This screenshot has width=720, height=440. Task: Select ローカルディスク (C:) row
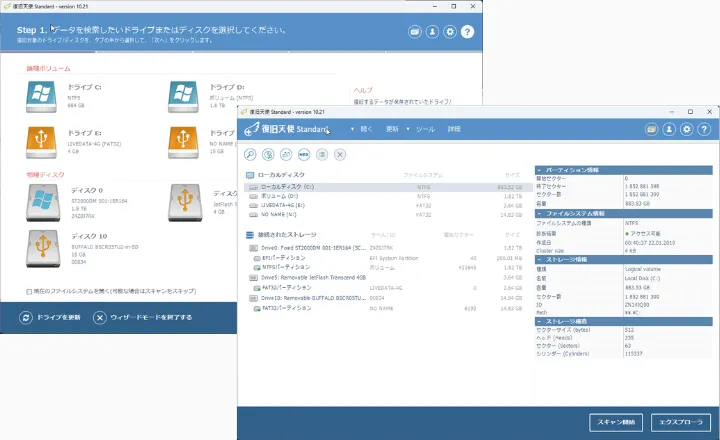click(x=388, y=187)
